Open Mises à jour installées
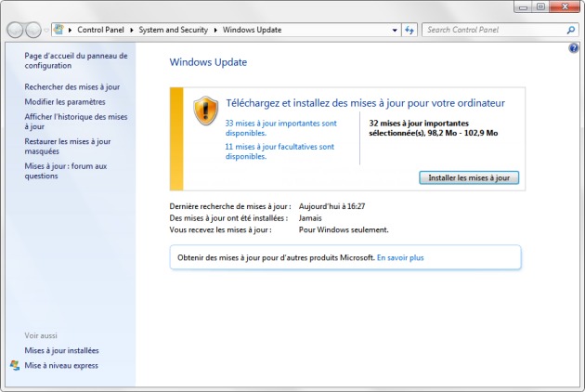This screenshot has height=392, width=585. (x=61, y=350)
